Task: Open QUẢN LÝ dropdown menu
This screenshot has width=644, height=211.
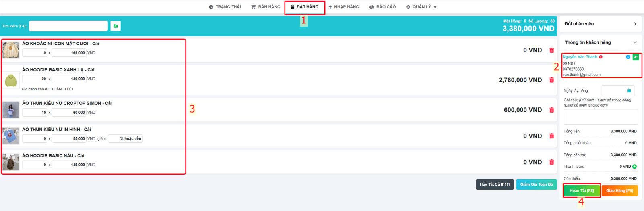Action: [421, 7]
